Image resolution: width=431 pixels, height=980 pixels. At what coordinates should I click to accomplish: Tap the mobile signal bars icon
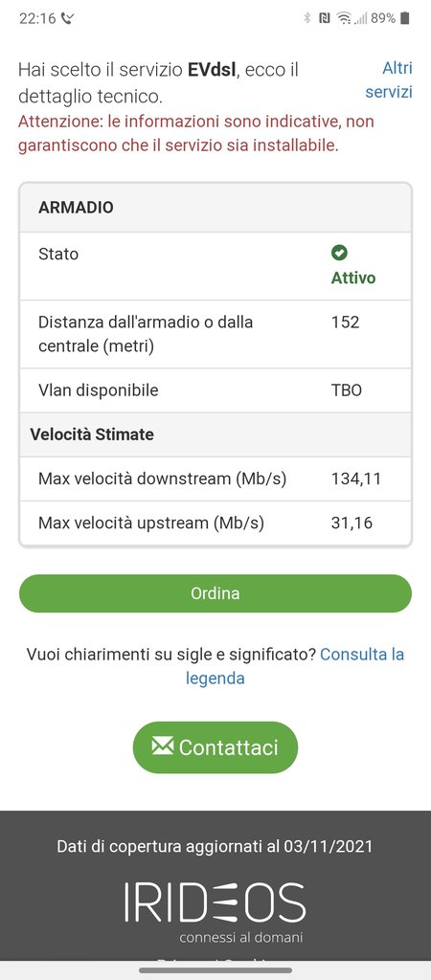tap(361, 19)
